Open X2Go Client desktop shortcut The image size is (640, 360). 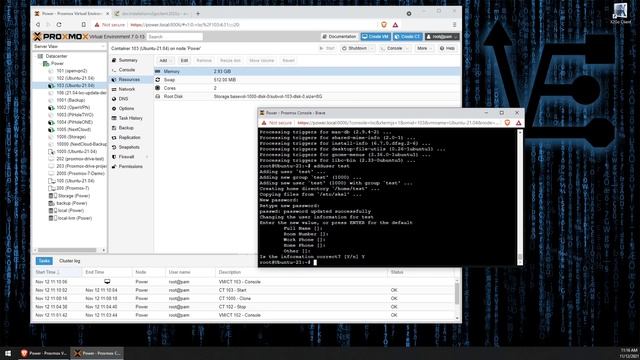pos(620,13)
